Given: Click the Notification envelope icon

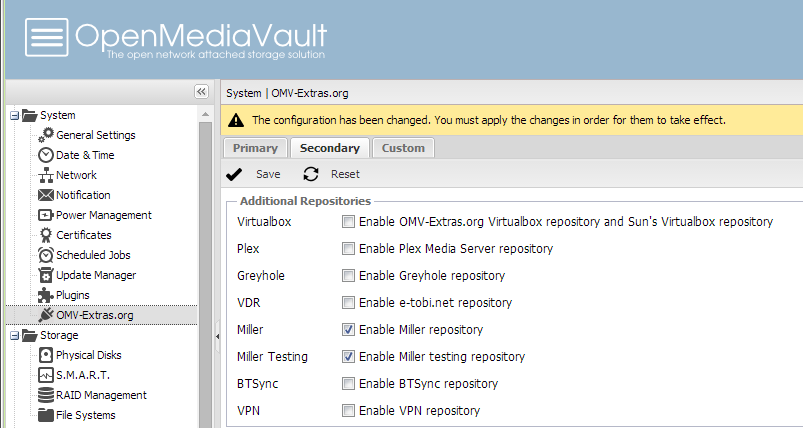Looking at the screenshot, I should click(x=46, y=195).
